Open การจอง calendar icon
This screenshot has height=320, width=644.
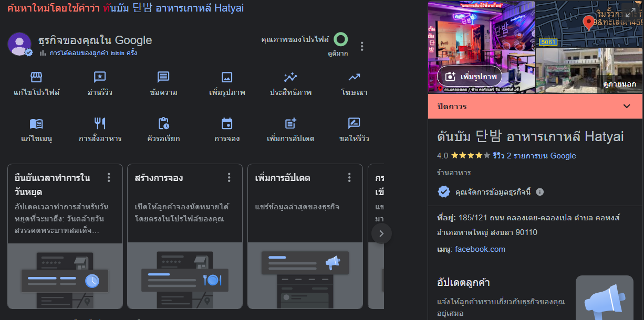coord(227,124)
